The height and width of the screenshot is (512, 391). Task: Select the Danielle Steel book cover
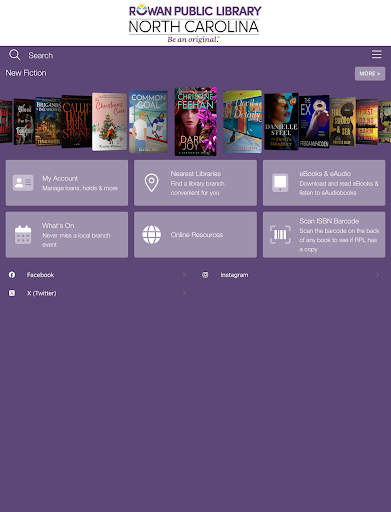click(281, 122)
